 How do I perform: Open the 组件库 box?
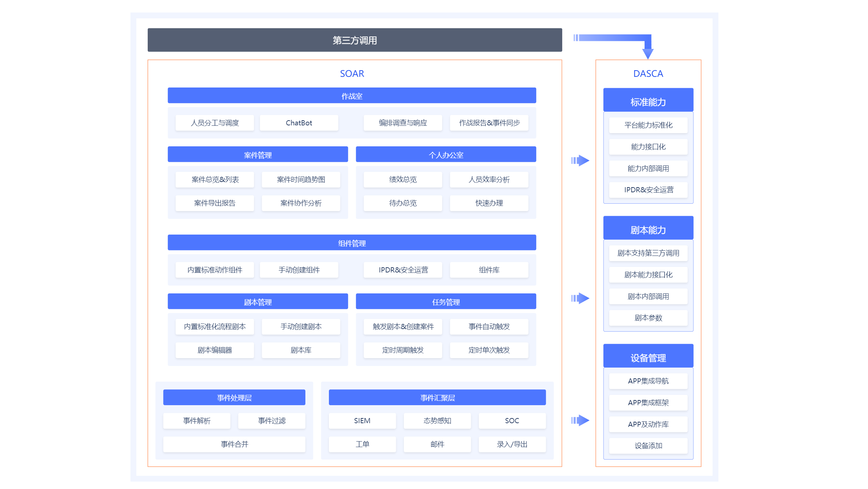click(489, 270)
